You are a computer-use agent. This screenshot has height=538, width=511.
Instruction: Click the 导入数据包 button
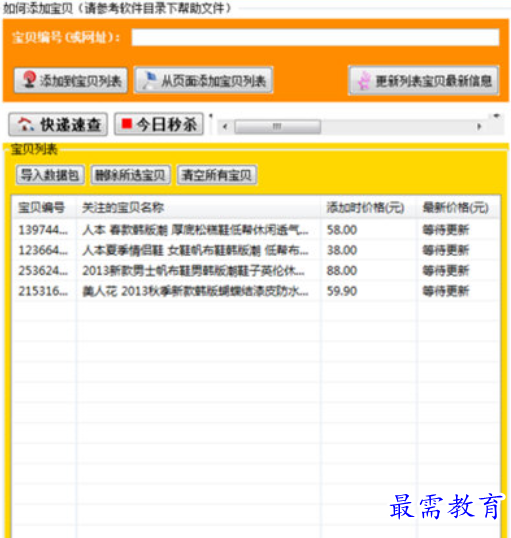50,175
